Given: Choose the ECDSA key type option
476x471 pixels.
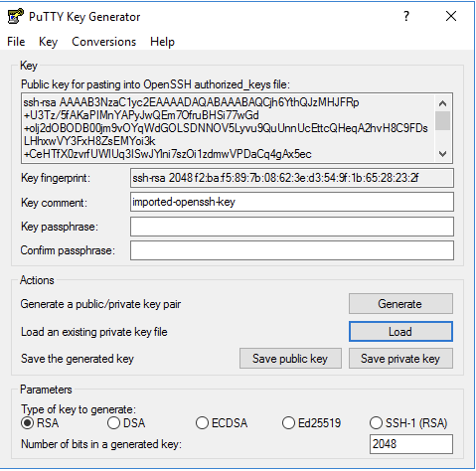Looking at the screenshot, I should pyautogui.click(x=202, y=423).
